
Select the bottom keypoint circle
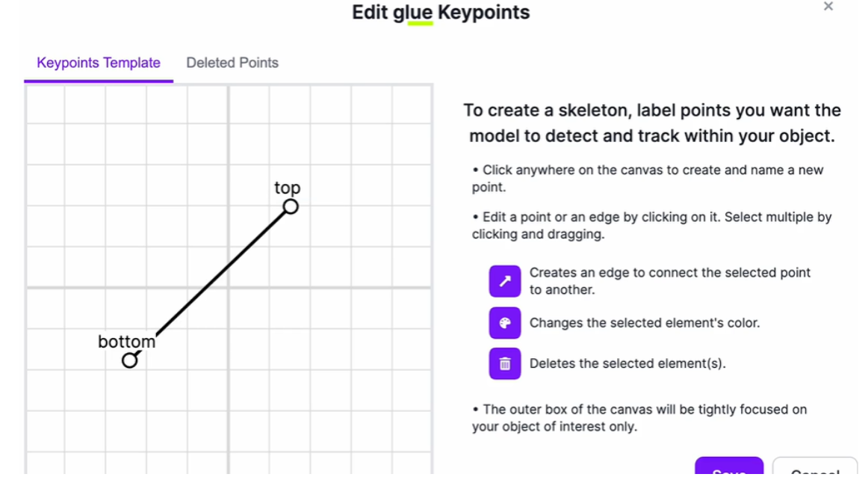(130, 360)
